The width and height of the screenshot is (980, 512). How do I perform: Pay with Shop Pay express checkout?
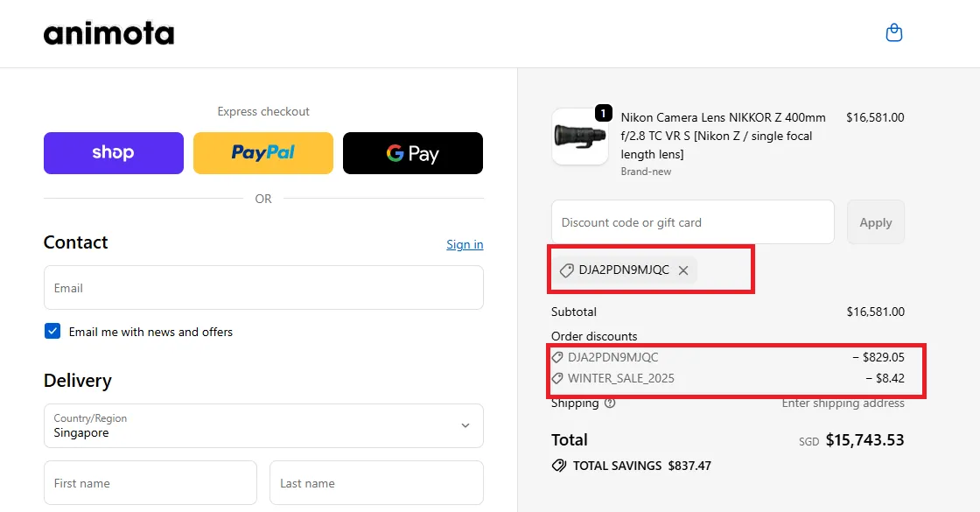pos(114,153)
